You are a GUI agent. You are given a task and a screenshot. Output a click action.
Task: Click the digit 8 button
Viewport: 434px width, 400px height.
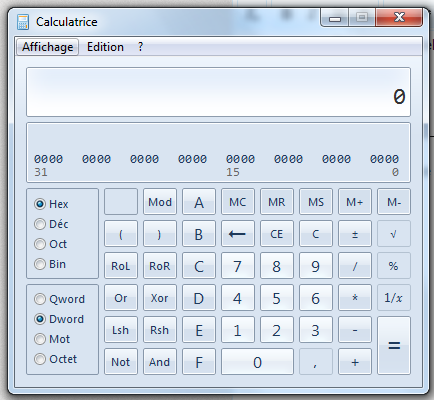(277, 266)
